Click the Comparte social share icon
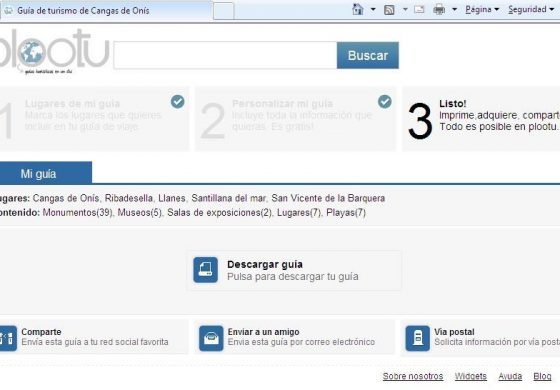 [8, 338]
